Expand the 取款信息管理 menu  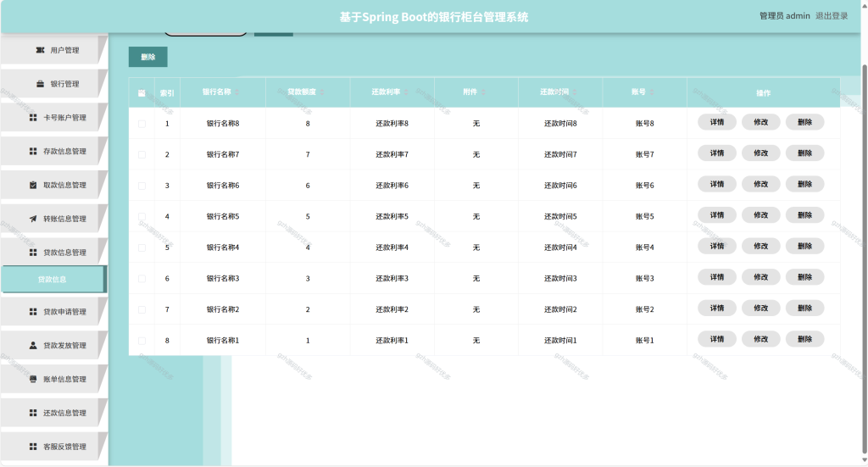click(x=53, y=186)
